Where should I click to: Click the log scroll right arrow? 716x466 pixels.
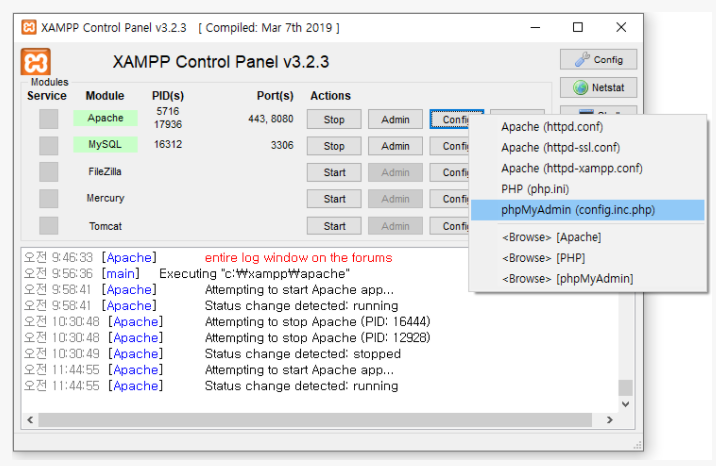(x=610, y=419)
